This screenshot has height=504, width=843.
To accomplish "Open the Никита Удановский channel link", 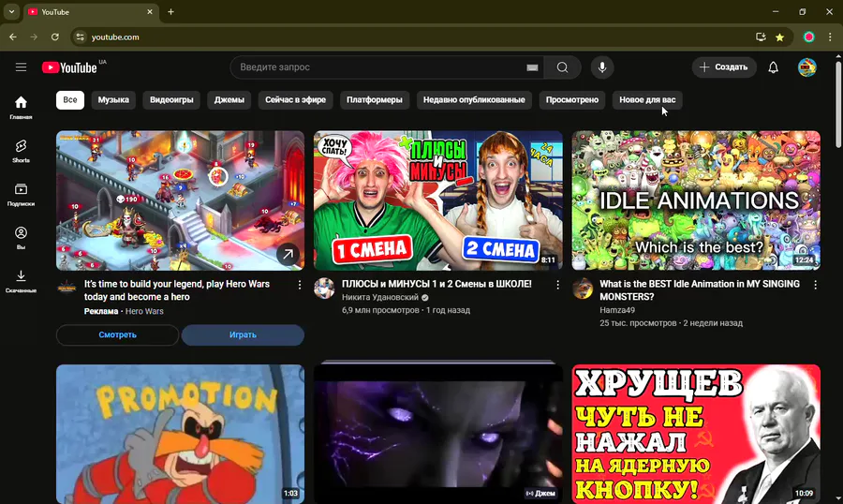I will 380,297.
